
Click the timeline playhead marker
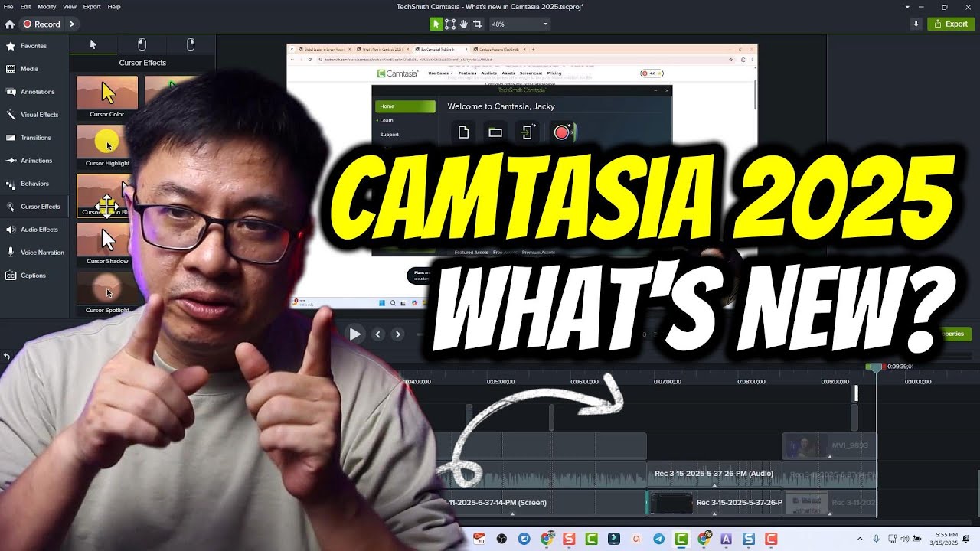click(x=876, y=367)
